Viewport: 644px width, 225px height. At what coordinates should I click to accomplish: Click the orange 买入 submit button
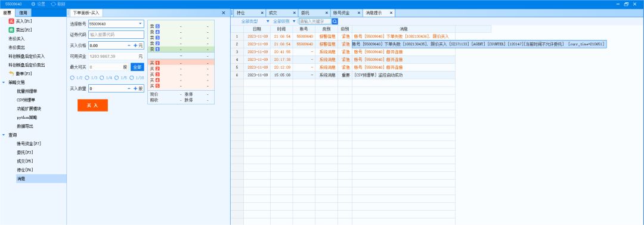point(92,105)
